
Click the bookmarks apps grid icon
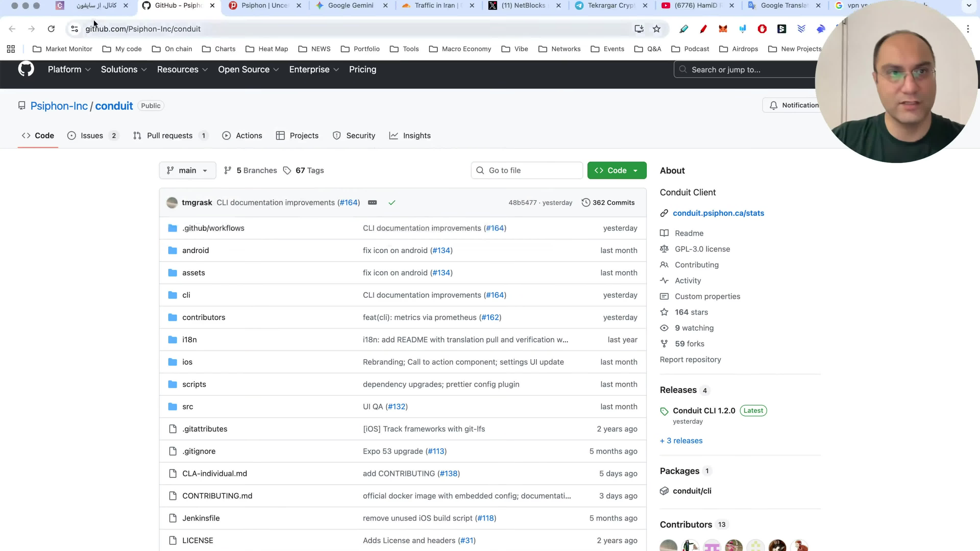pos(11,49)
